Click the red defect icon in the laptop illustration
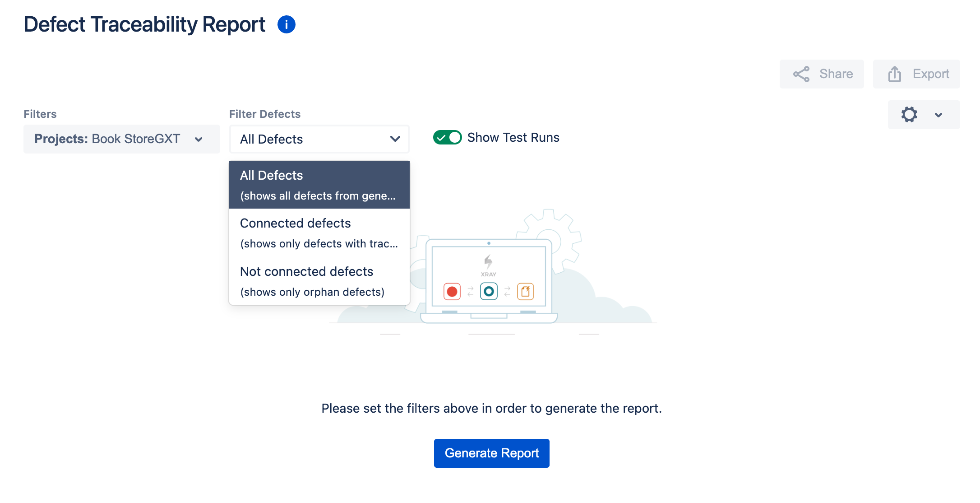 tap(452, 292)
